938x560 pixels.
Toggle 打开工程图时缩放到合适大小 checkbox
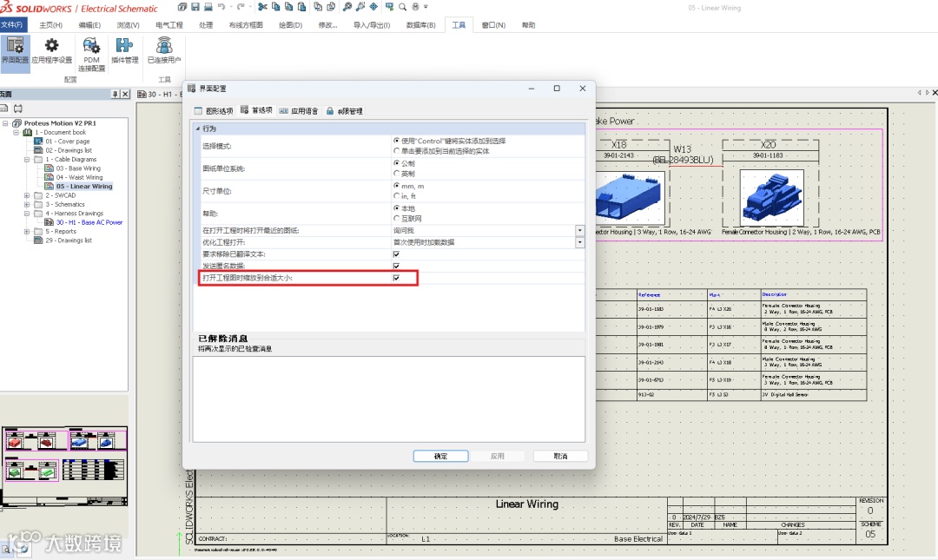click(396, 278)
